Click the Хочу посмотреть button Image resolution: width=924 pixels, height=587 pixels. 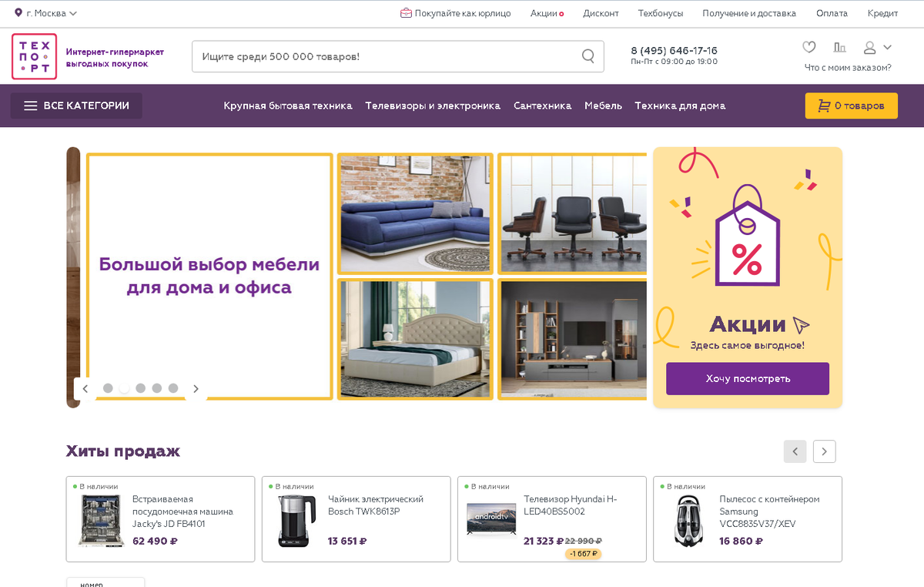pyautogui.click(x=748, y=378)
